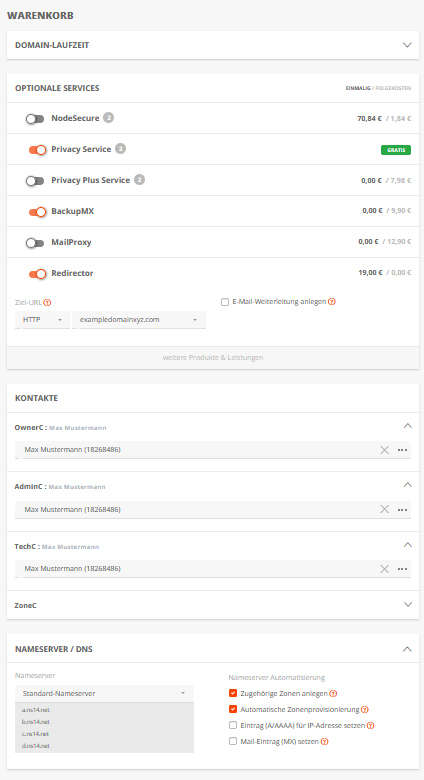
Task: Click the info badge next to Privacy Plus Service
Action: pyautogui.click(x=139, y=180)
